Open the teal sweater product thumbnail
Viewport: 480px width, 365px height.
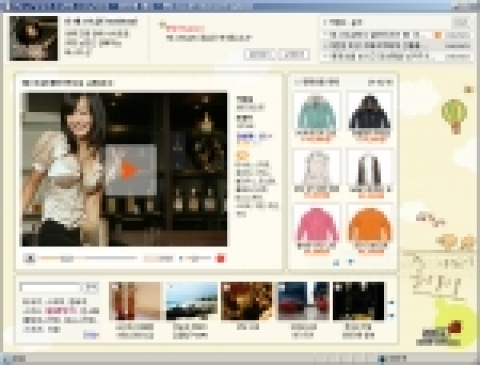pyautogui.click(x=316, y=113)
